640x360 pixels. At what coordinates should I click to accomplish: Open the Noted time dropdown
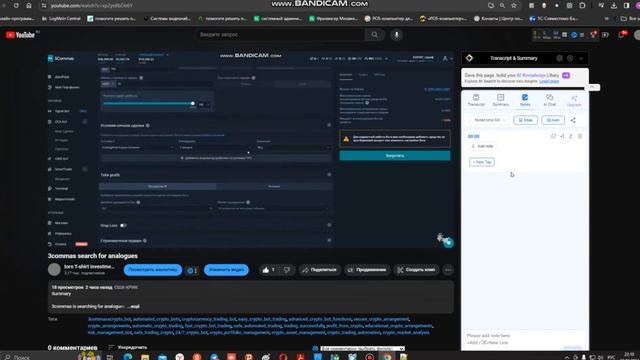[489, 120]
